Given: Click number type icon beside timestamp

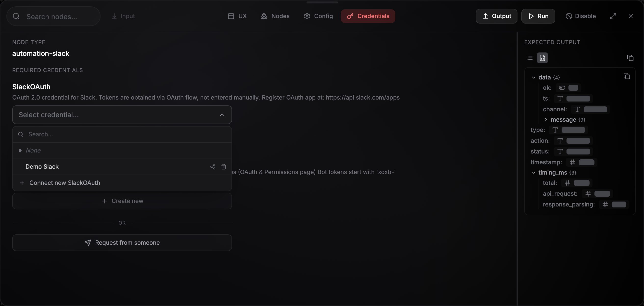Looking at the screenshot, I should tap(572, 162).
